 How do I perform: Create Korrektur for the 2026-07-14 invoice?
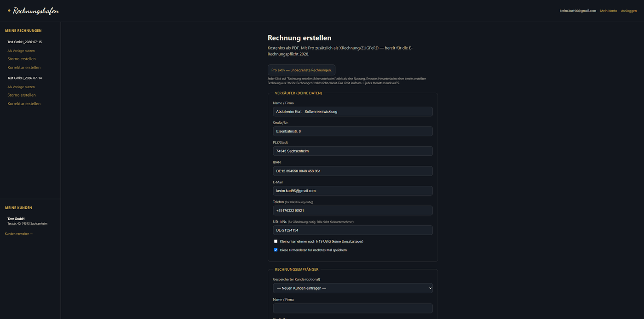pyautogui.click(x=24, y=103)
